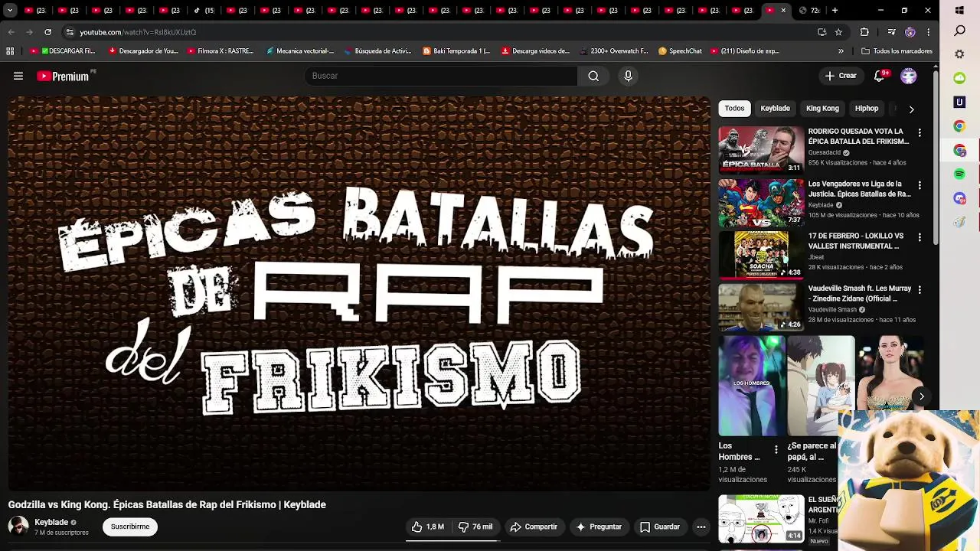Open the Chrome apps grid shortcut
This screenshot has width=980, height=551.
10,51
